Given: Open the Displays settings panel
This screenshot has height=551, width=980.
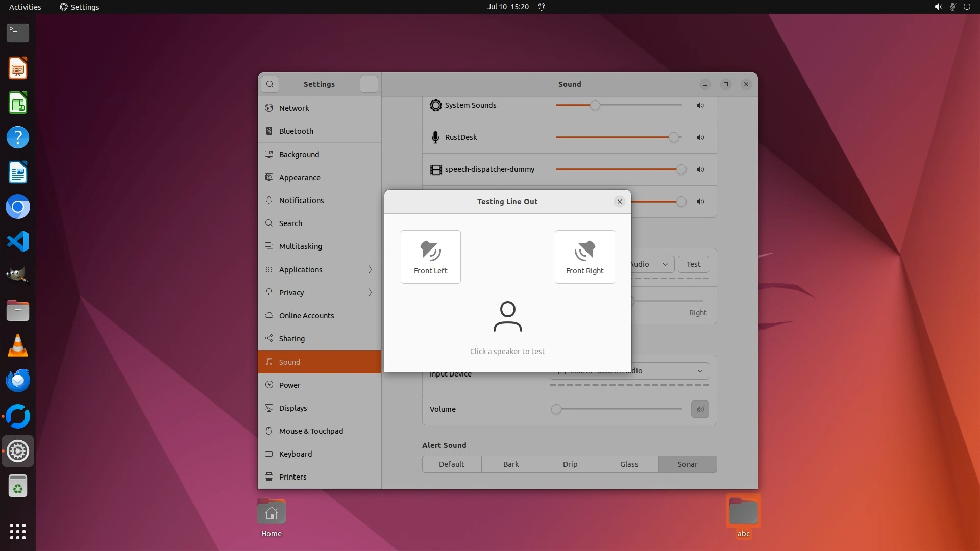Looking at the screenshot, I should [x=293, y=408].
